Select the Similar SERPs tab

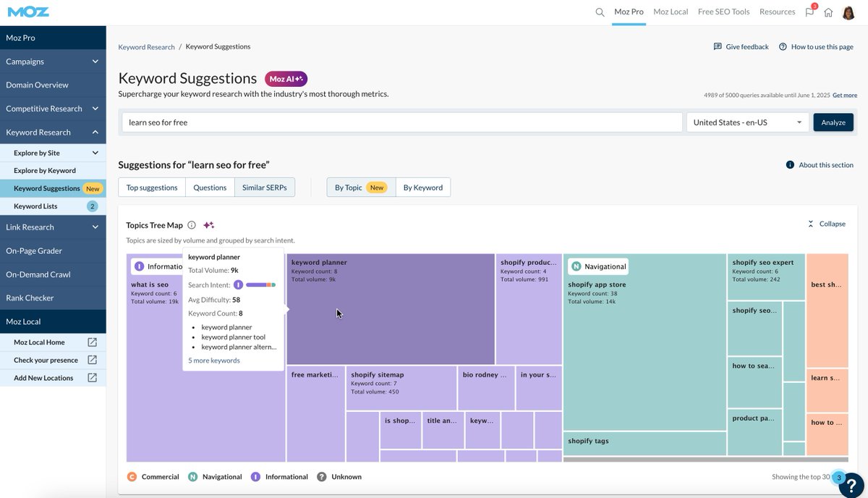(265, 187)
